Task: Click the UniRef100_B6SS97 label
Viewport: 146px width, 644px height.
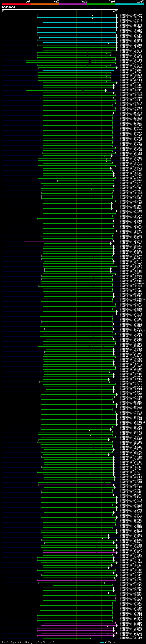Action: click(x=131, y=580)
